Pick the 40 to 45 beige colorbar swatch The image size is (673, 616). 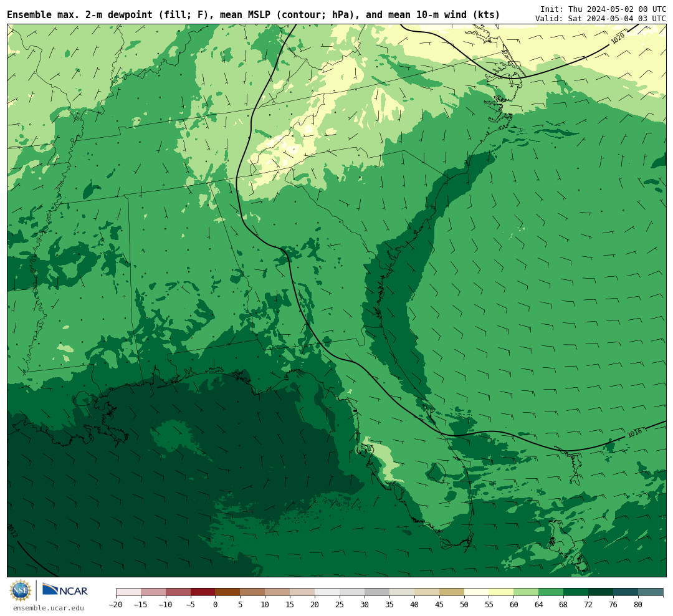(x=427, y=592)
